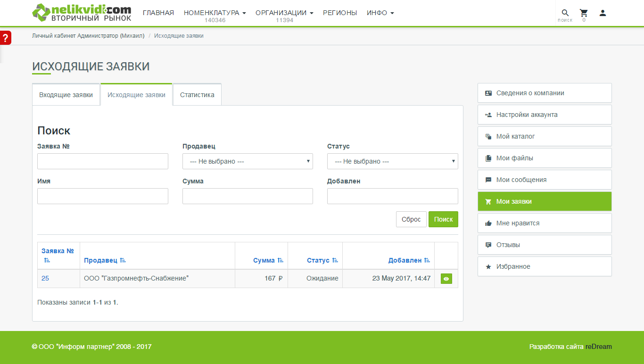Switch to Входящие заявки tab
644x364 pixels.
pyautogui.click(x=66, y=95)
